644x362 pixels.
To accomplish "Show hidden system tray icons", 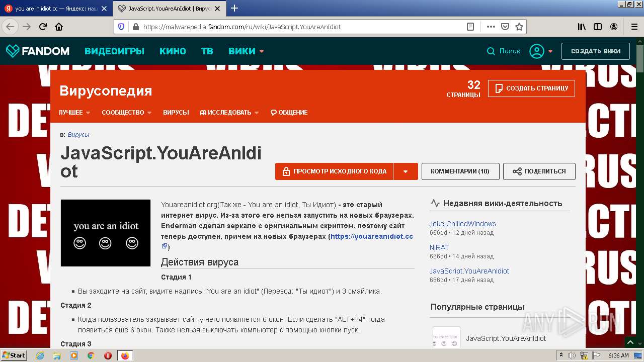I will coord(562,355).
